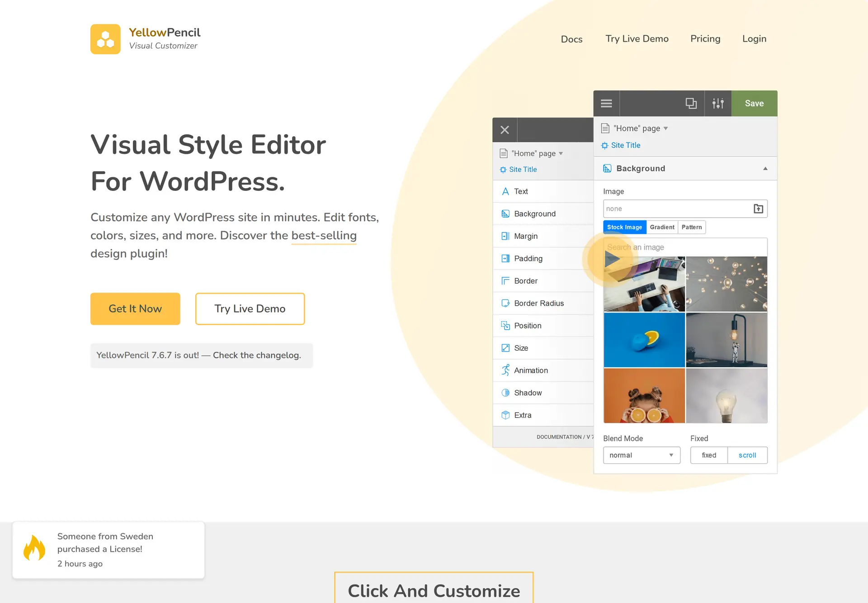
Task: Select the scroll attachment option
Action: [747, 455]
